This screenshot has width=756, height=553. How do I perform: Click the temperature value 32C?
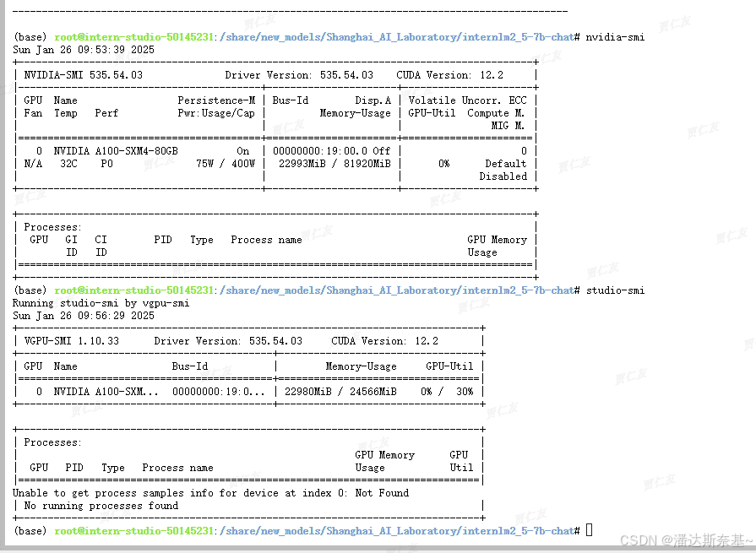point(69,164)
